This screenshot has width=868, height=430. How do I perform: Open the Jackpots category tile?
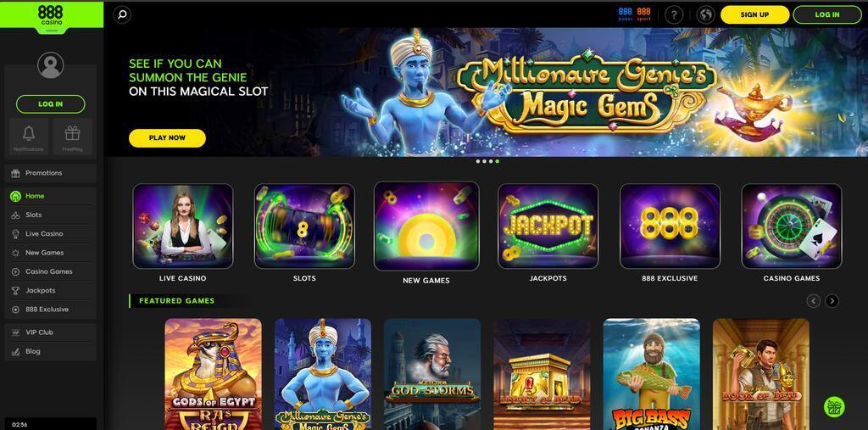548,232
